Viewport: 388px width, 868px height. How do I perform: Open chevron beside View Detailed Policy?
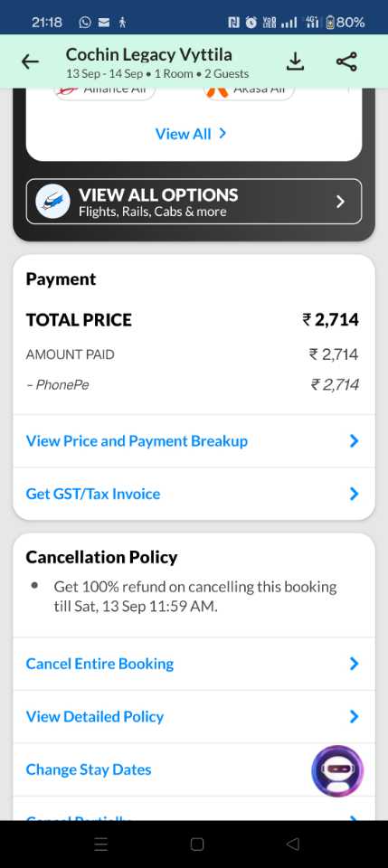355,717
